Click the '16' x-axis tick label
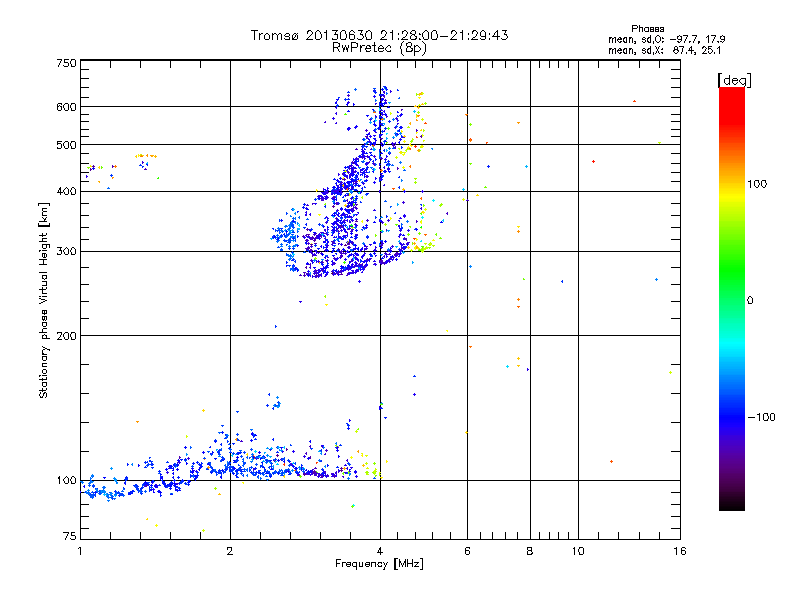This screenshot has height=600, width=800. pos(680,551)
